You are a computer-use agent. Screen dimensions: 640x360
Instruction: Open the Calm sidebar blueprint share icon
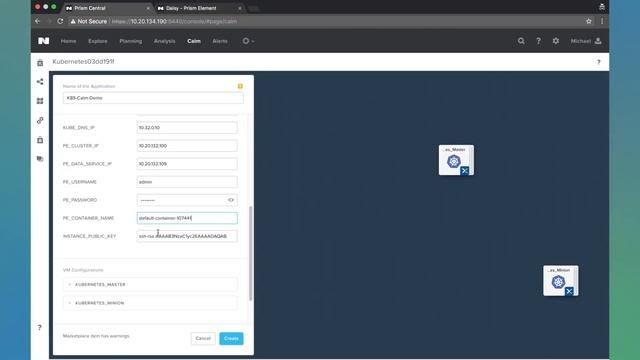click(40, 82)
